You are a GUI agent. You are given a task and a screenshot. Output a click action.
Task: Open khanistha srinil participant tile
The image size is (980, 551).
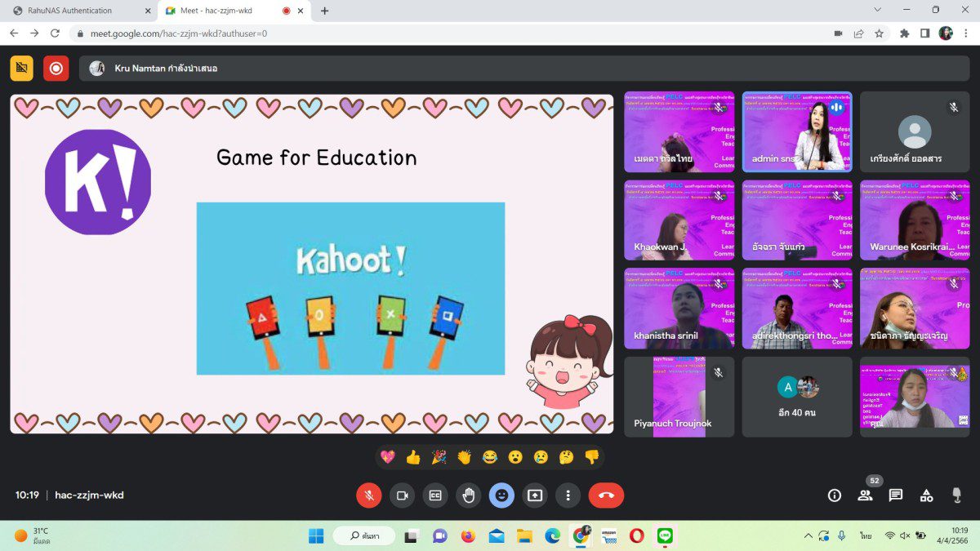679,308
